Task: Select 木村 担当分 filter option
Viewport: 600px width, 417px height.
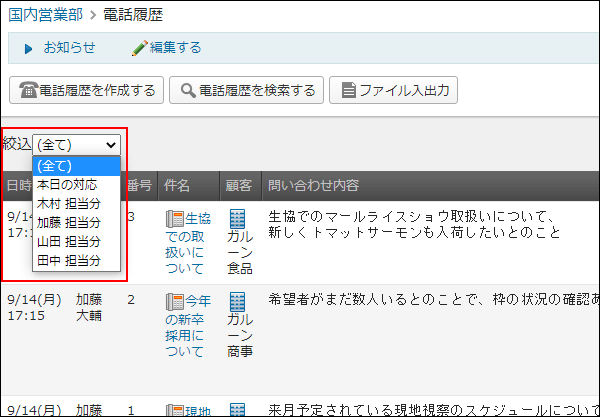Action: click(x=77, y=204)
